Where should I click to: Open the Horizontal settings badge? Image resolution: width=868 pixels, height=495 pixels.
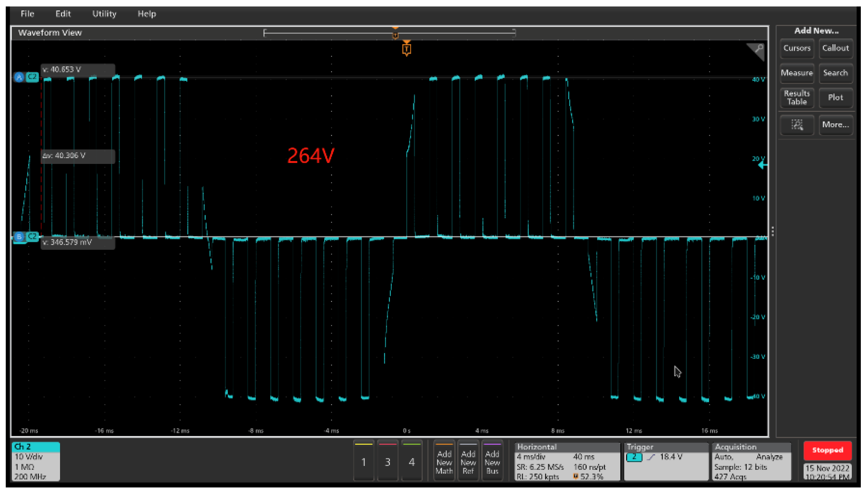point(567,462)
